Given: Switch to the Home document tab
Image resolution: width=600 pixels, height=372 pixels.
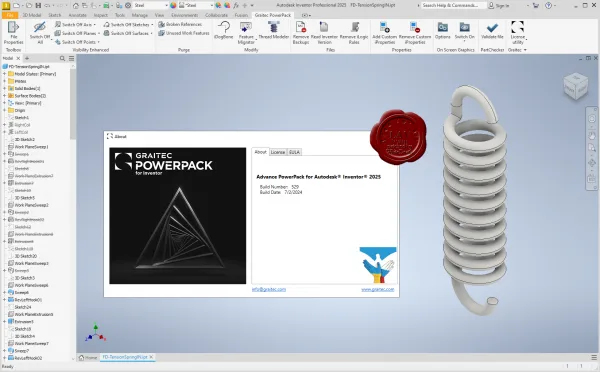Looking at the screenshot, I should click(x=88, y=357).
